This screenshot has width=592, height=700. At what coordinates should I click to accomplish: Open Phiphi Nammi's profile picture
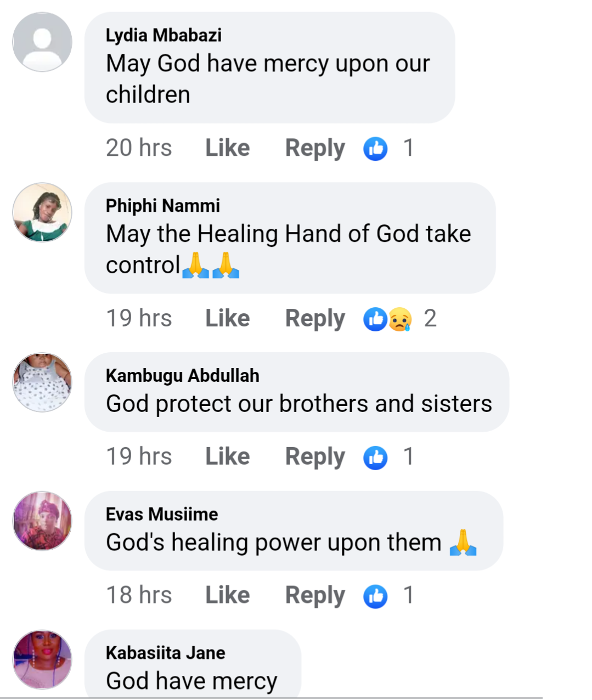(x=42, y=212)
